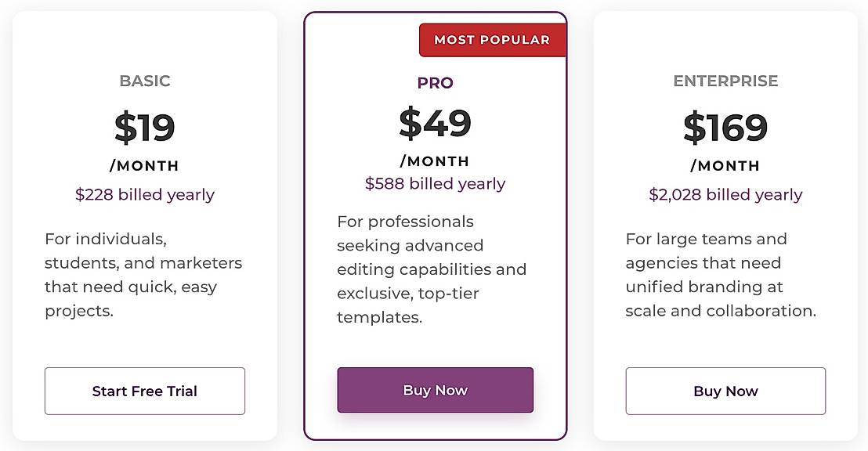Click the Pro card's purple outline border
The image size is (868, 451).
point(305,235)
